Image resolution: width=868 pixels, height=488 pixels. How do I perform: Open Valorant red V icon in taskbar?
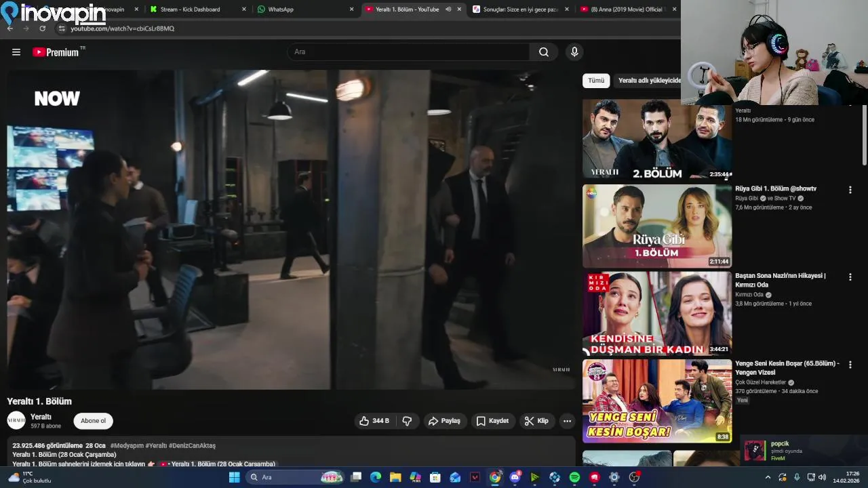pos(475,477)
